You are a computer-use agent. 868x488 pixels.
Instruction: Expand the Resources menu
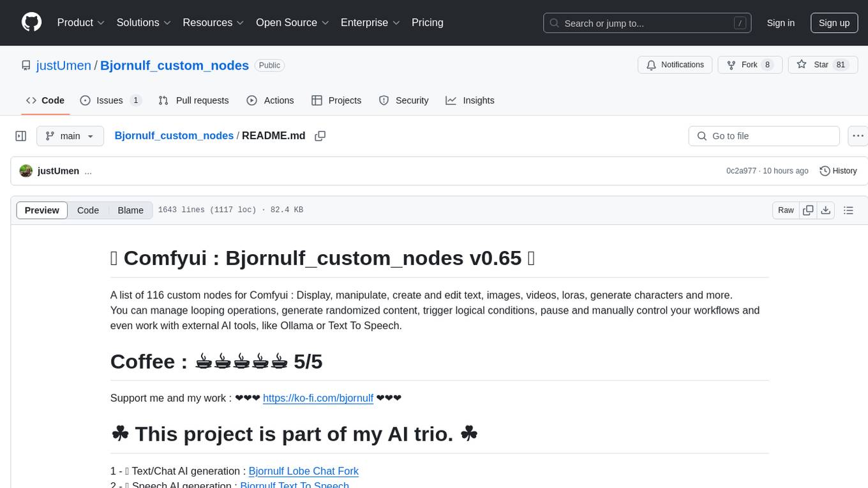click(213, 22)
